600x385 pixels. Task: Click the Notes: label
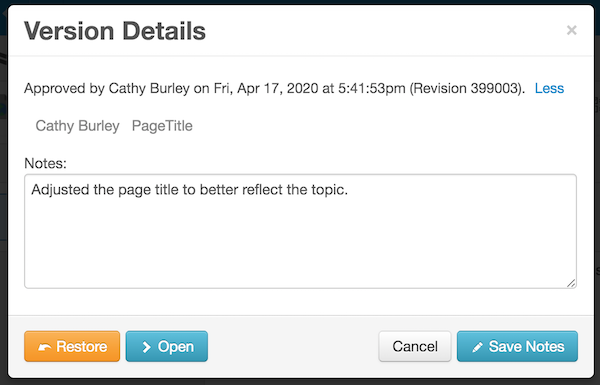(45, 163)
